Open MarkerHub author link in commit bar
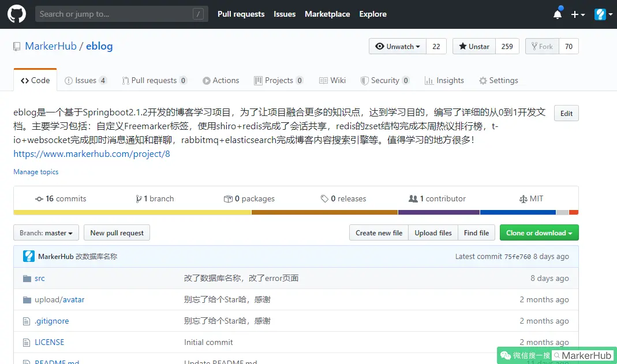The width and height of the screenshot is (617, 364). (x=56, y=256)
